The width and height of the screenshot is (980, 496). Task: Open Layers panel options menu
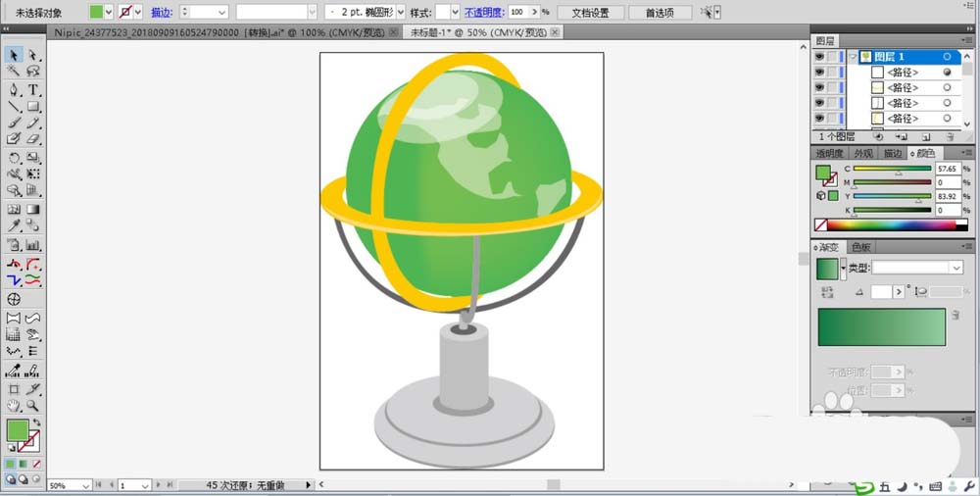point(968,40)
